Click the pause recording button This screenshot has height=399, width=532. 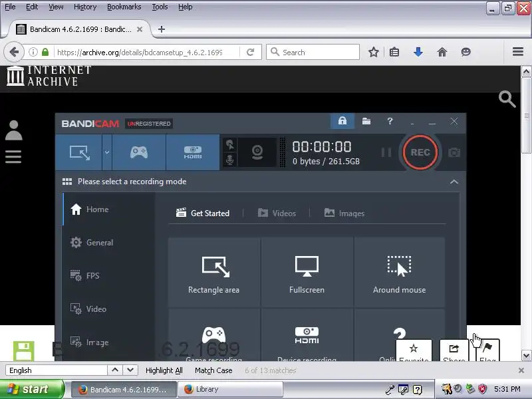(386, 152)
